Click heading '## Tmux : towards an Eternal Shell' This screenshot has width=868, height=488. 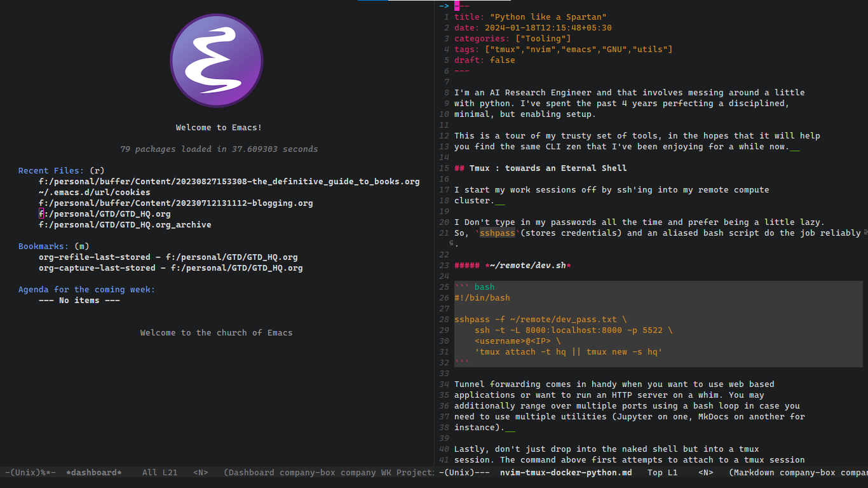click(x=541, y=168)
